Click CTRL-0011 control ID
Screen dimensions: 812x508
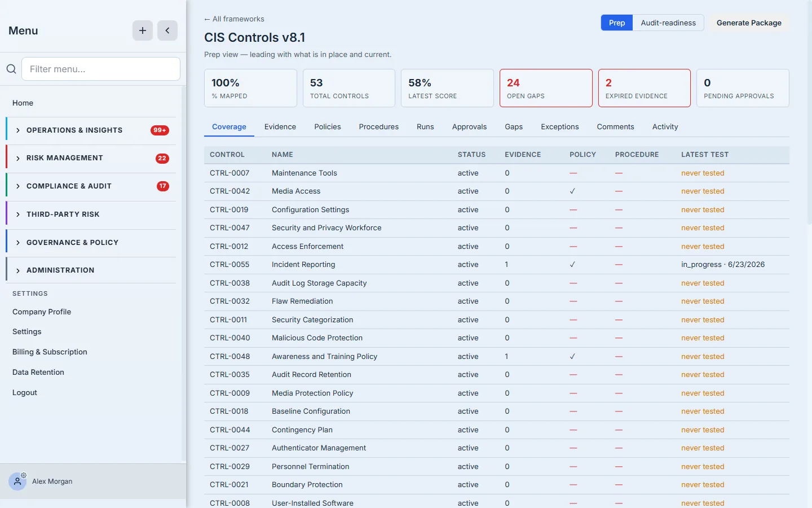pos(228,320)
